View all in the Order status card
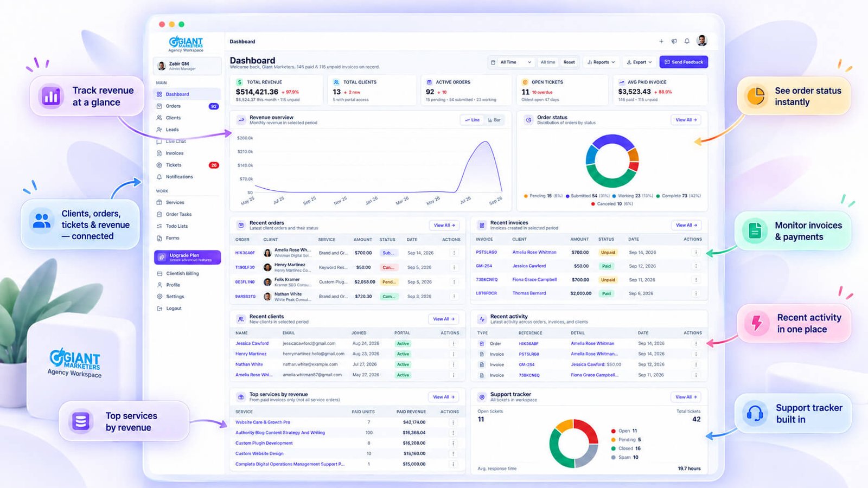This screenshot has height=488, width=868. [x=686, y=120]
